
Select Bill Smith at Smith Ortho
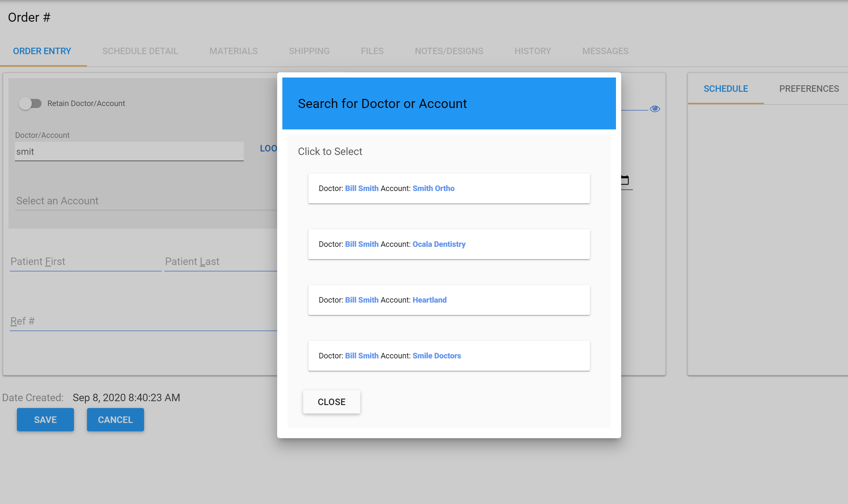pos(449,188)
